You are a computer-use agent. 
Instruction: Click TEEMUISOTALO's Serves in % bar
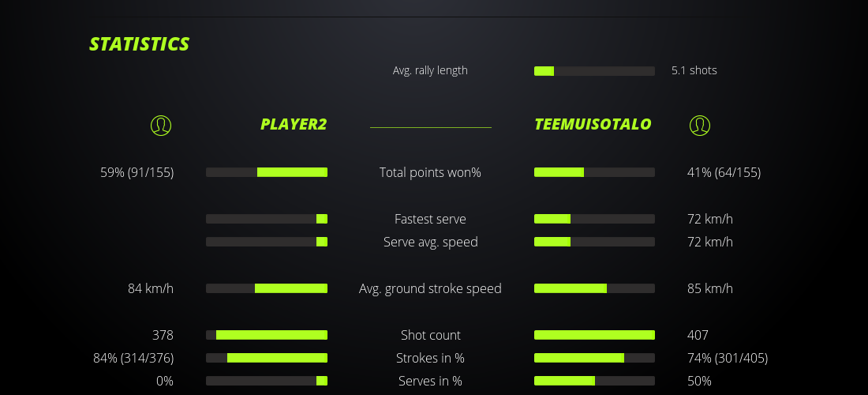594,381
